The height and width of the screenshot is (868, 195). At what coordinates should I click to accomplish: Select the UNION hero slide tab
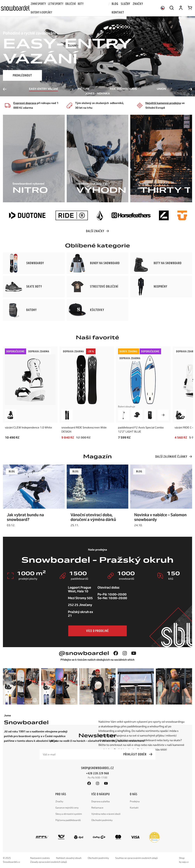[x=161, y=89]
